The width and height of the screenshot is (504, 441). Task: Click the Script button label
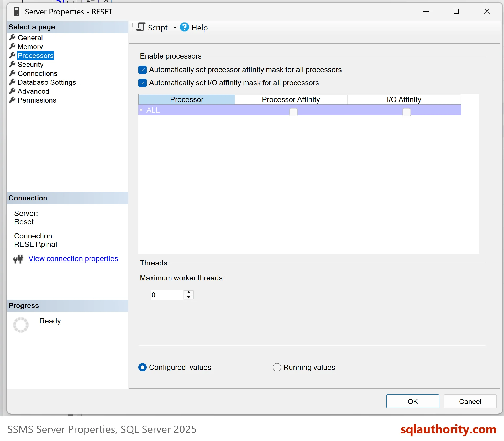pyautogui.click(x=158, y=28)
